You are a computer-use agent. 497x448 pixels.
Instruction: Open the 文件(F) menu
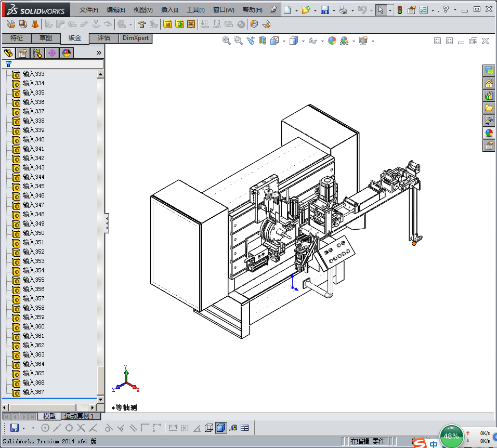(x=88, y=10)
